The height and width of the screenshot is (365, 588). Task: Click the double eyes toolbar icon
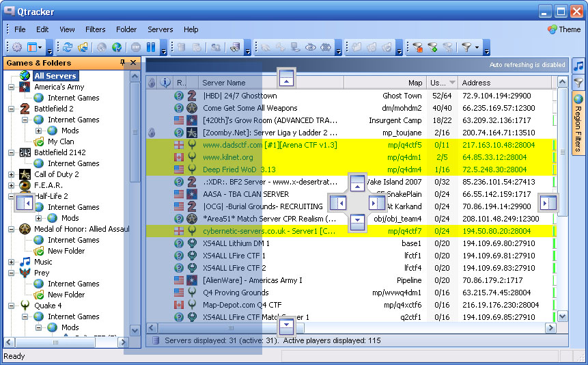pos(326,47)
